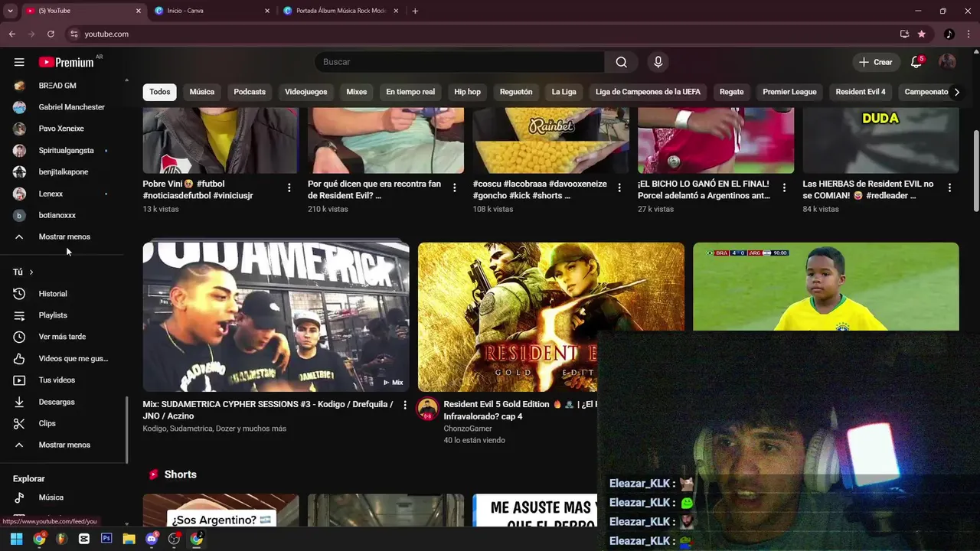Focus the Buscar search field
980x551 pixels.
coord(459,62)
